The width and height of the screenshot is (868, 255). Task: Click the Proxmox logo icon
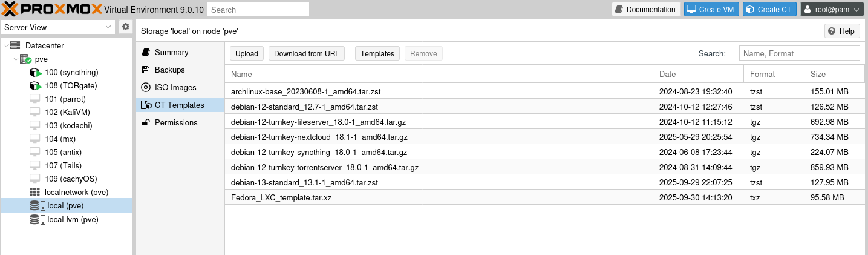click(11, 9)
